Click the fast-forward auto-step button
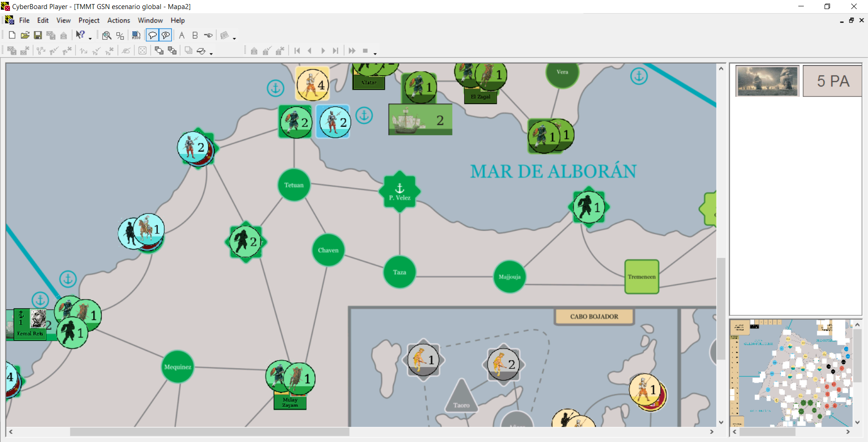 point(352,51)
